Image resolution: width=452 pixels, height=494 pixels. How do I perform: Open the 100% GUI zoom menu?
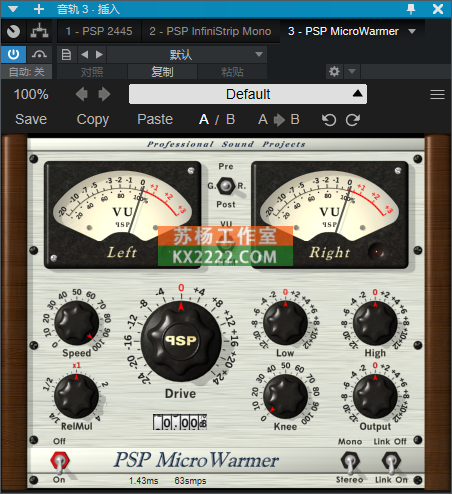pyautogui.click(x=31, y=94)
